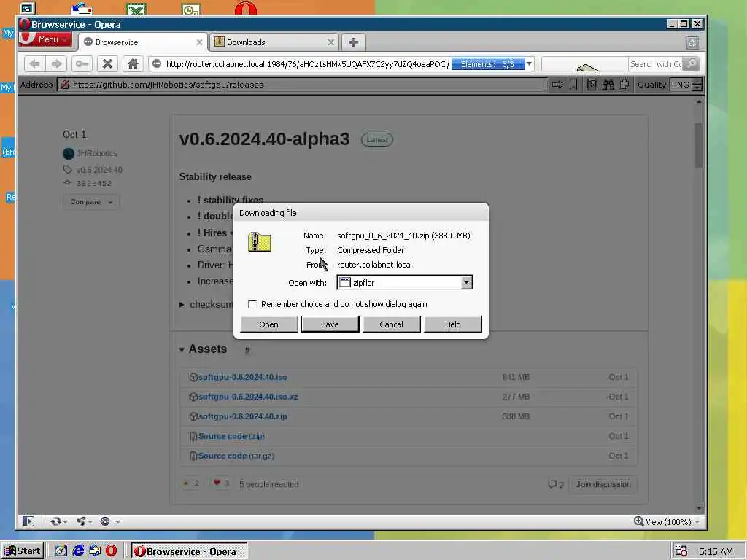Click the Browservice download page icon

[x=592, y=85]
